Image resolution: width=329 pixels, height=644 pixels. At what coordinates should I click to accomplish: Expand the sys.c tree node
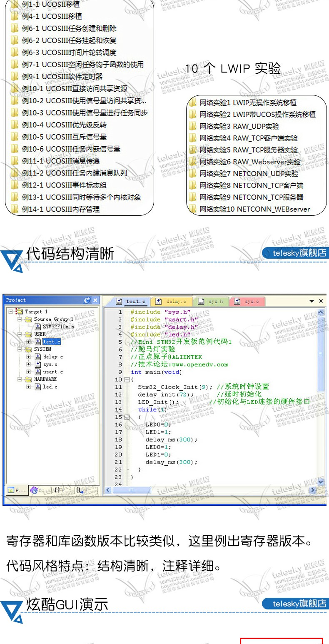tap(29, 364)
